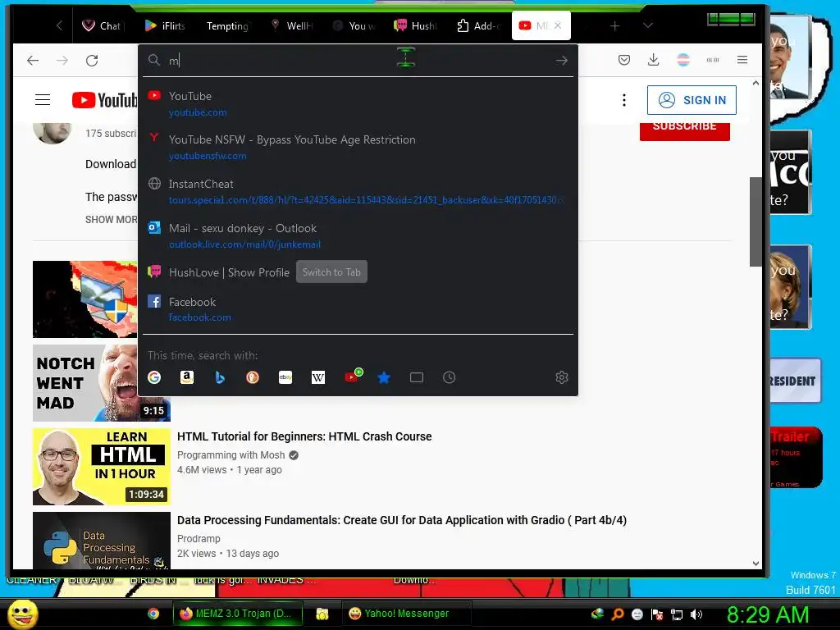Viewport: 840px width, 630px height.
Task: Select the YouTube NSFW suggestion
Action: coord(358,148)
